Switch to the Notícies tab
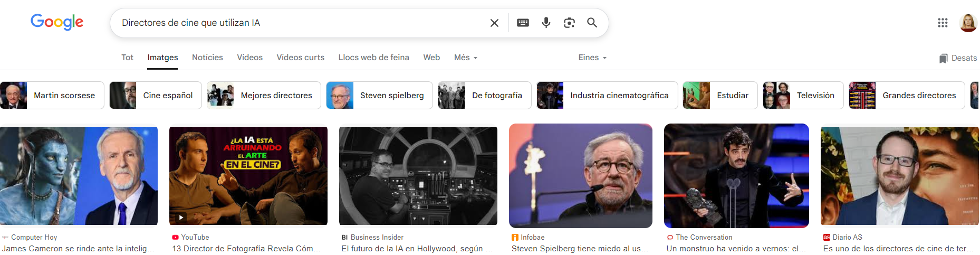Viewport: 980px width, 255px height. pyautogui.click(x=207, y=58)
